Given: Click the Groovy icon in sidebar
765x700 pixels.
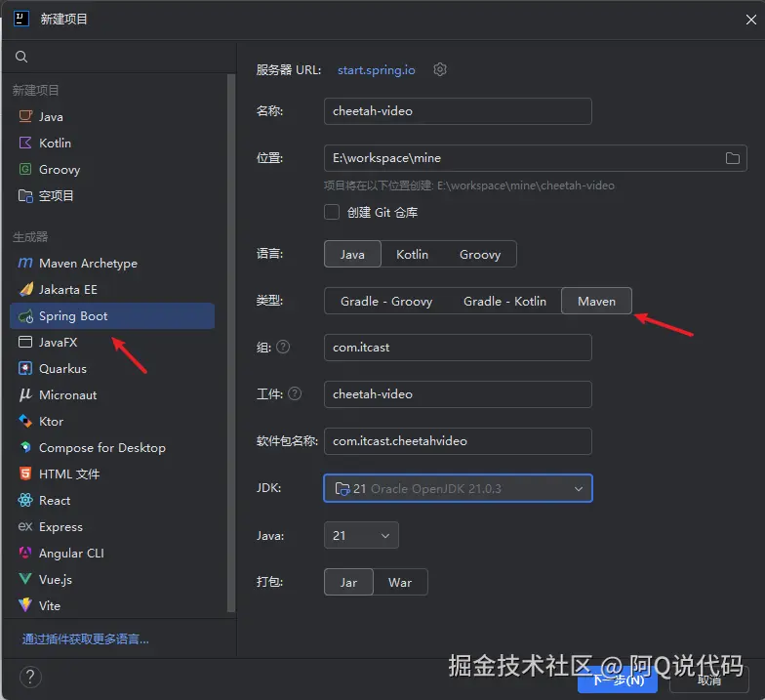Looking at the screenshot, I should click(25, 170).
